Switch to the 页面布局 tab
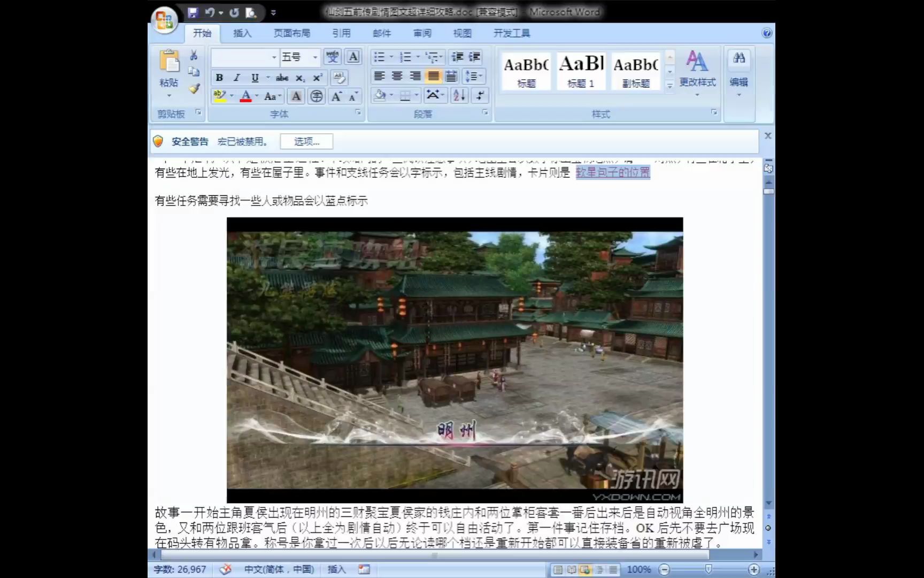 (x=292, y=33)
